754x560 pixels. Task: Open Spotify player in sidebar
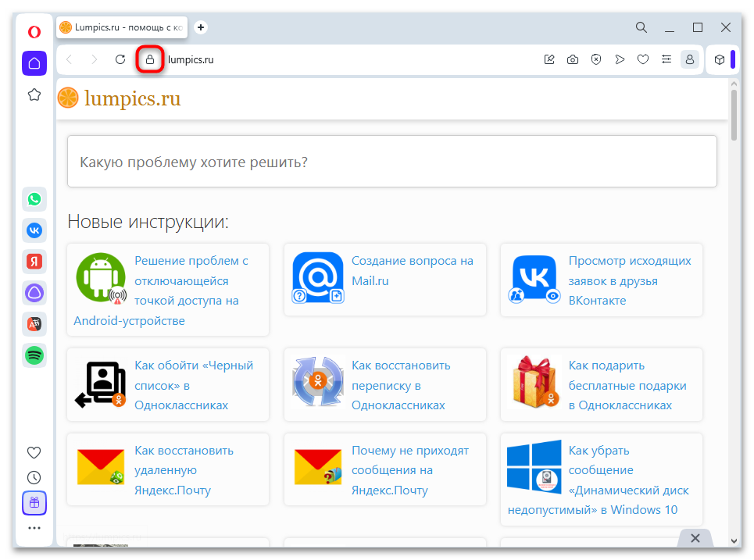[34, 355]
